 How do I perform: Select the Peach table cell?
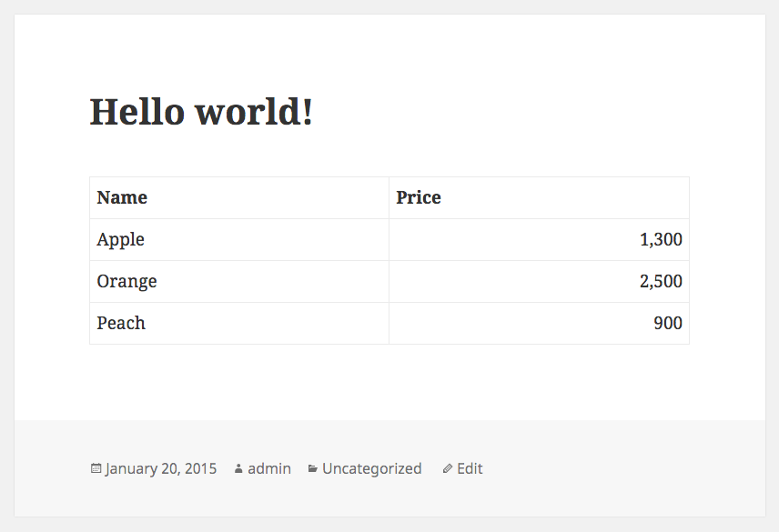coord(239,323)
